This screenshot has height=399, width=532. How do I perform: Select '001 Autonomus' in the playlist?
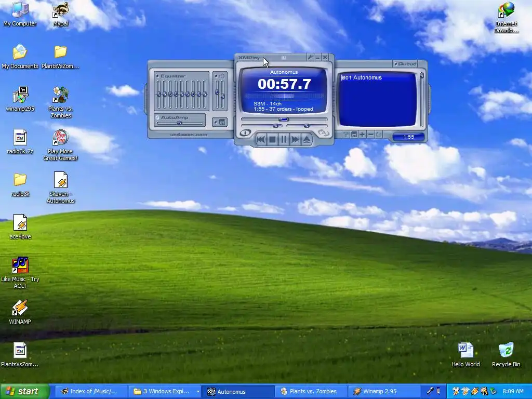click(x=378, y=78)
